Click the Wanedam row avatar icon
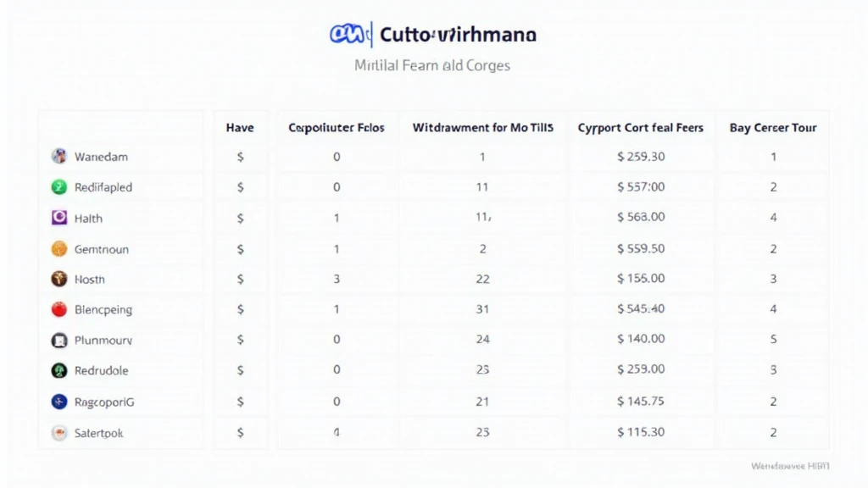This screenshot has height=488, width=868. pyautogui.click(x=59, y=156)
